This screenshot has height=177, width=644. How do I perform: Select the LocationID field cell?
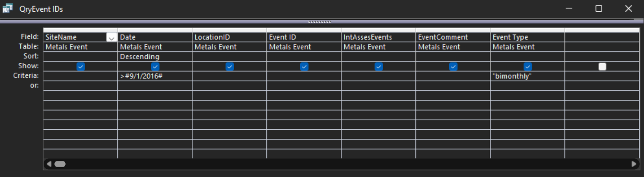229,37
